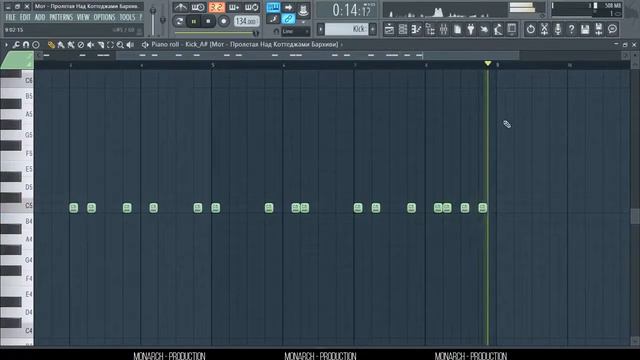Open the help question mark icon
Screen dimensions: 640x360
coord(571,29)
